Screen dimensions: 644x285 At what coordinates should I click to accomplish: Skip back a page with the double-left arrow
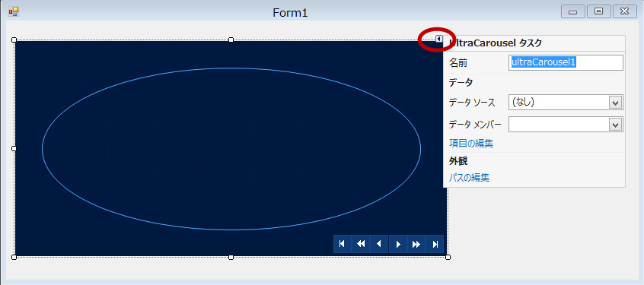tap(361, 244)
